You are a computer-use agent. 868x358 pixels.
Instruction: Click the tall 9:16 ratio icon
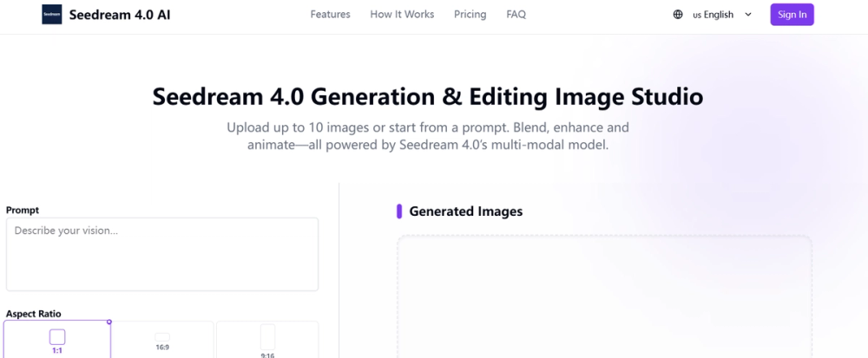click(x=267, y=337)
